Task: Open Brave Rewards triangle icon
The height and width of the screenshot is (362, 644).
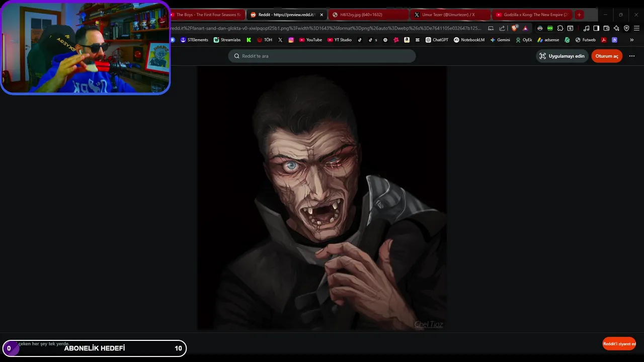Action: click(x=525, y=28)
